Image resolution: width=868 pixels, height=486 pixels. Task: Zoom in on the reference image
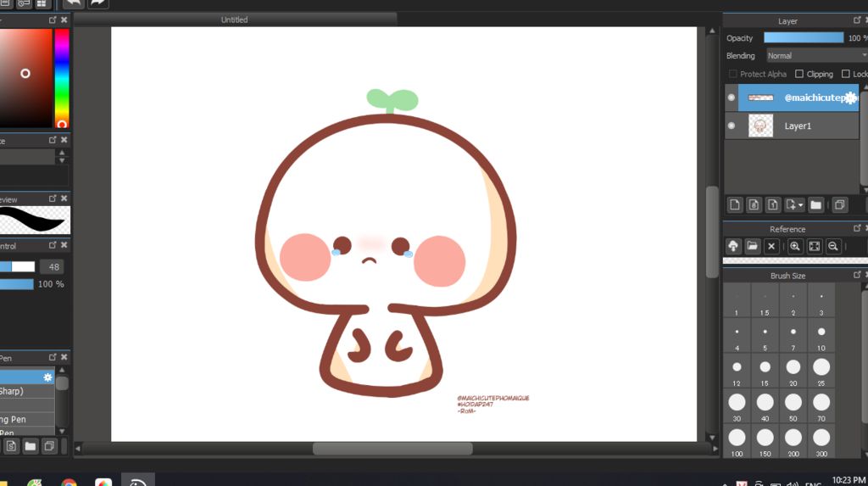[795, 246]
